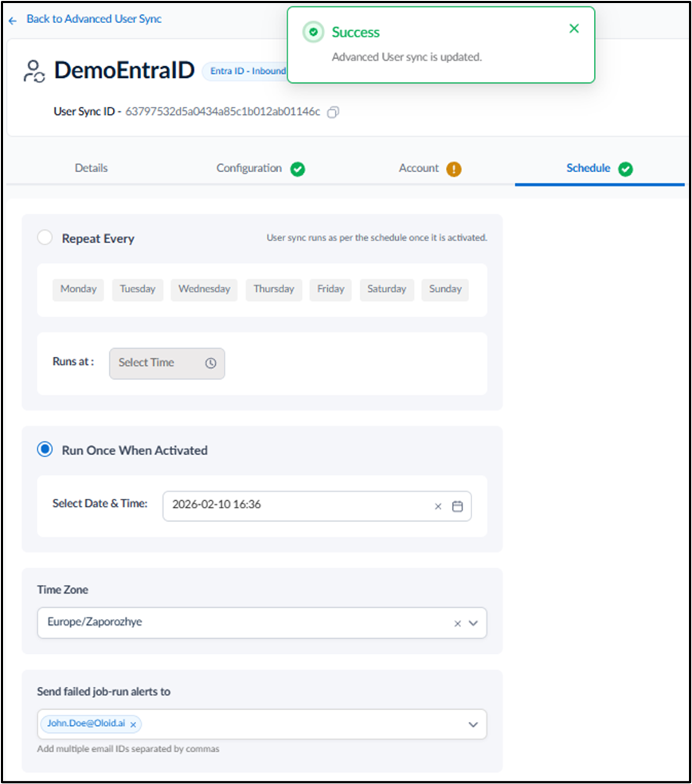Image resolution: width=692 pixels, height=784 pixels.
Task: Open the Account tab
Action: pyautogui.click(x=419, y=168)
